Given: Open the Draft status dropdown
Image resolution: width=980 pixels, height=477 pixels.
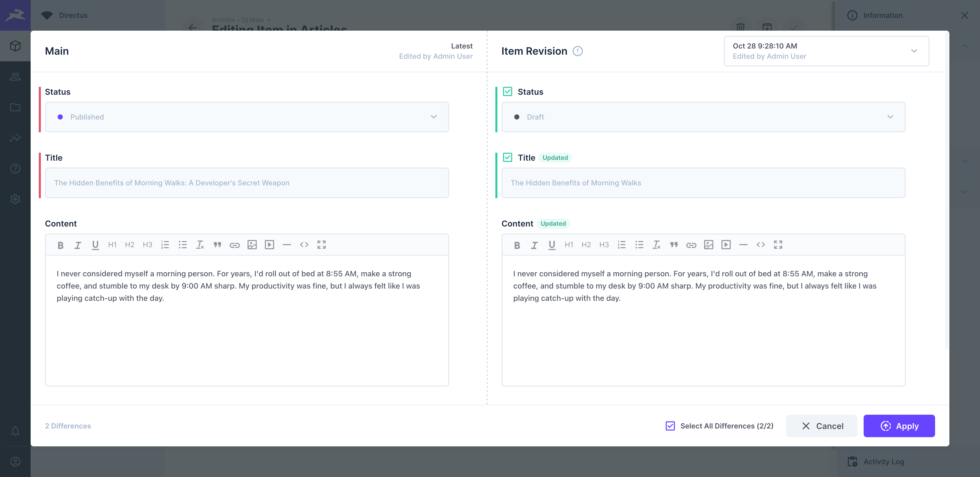Looking at the screenshot, I should coord(890,117).
